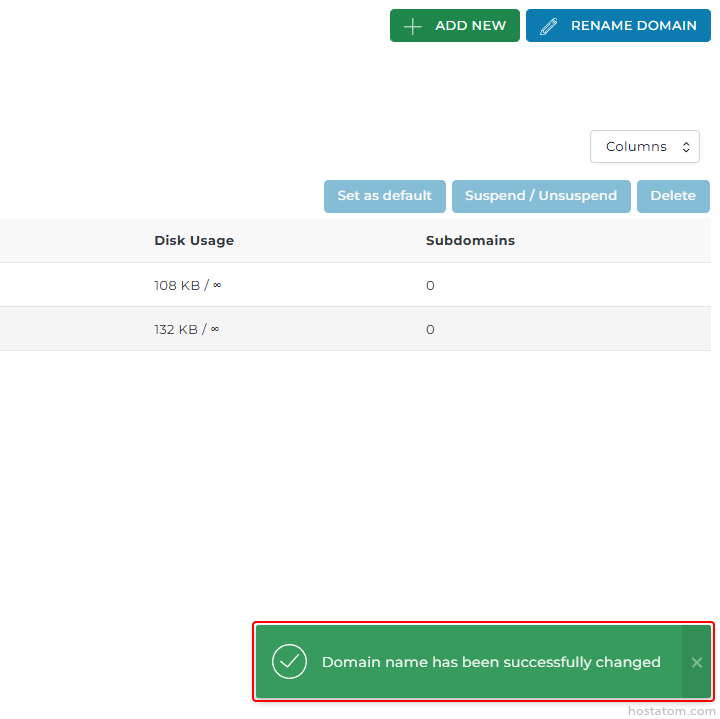Image resolution: width=720 pixels, height=719 pixels.
Task: Click the checkmark icon in notification
Action: (289, 662)
